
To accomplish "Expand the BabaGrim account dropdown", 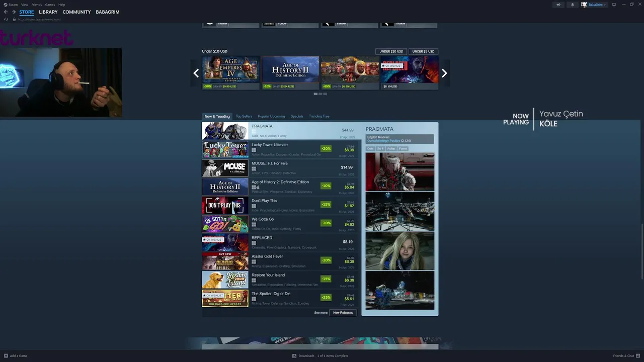I will click(597, 5).
